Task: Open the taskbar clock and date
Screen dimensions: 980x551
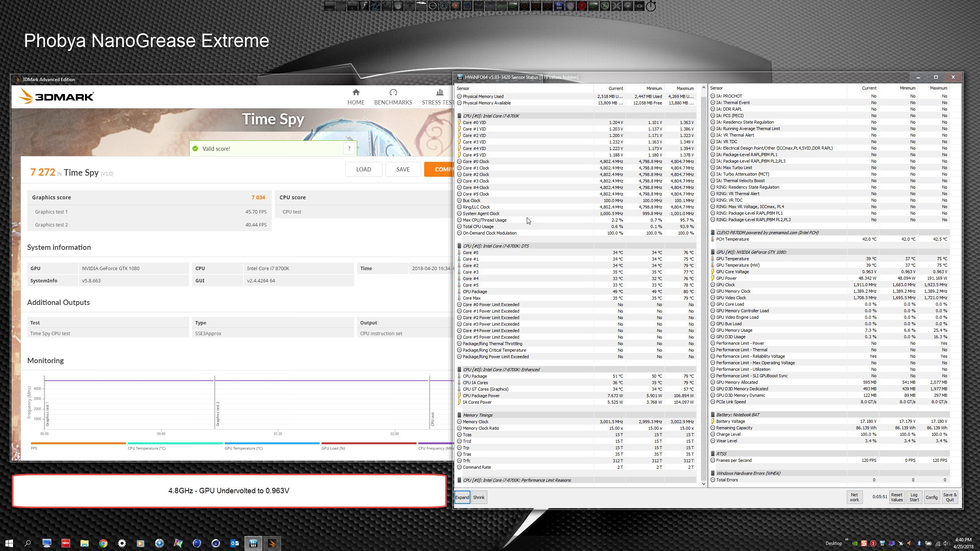Action: point(963,543)
